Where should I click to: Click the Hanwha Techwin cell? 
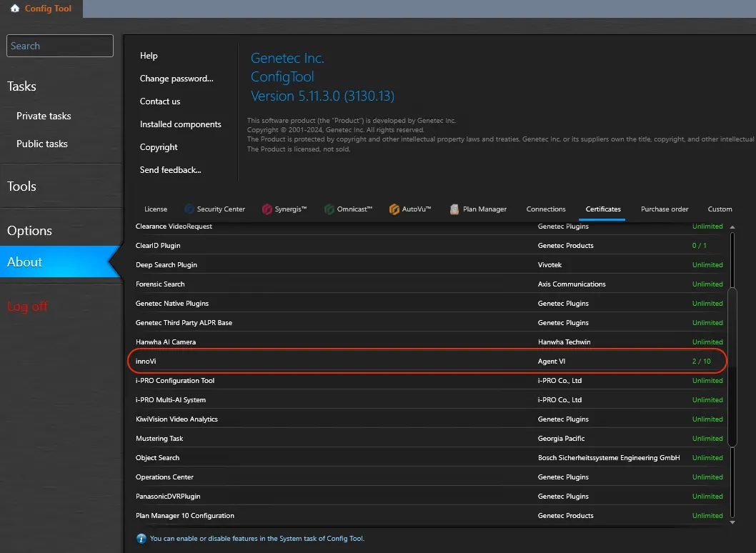(564, 342)
